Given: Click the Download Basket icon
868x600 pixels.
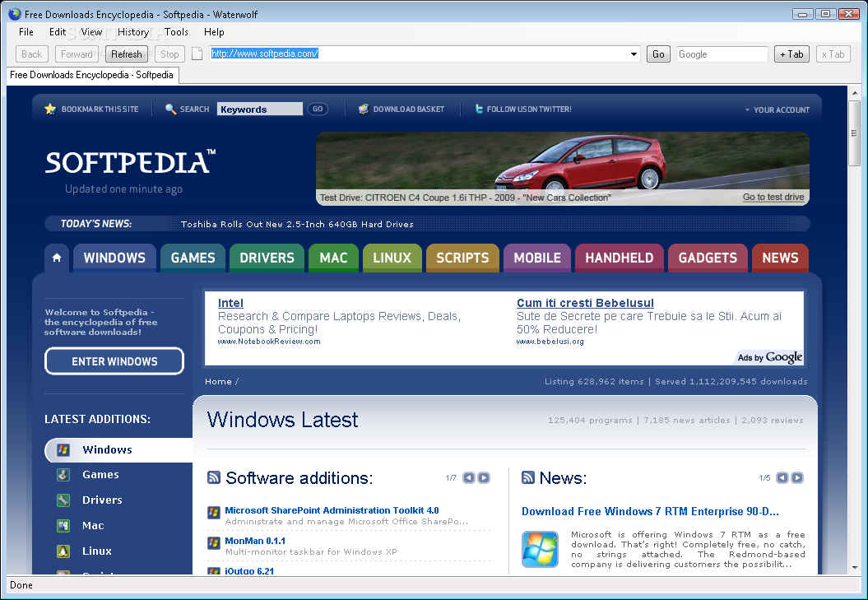Looking at the screenshot, I should tap(364, 109).
